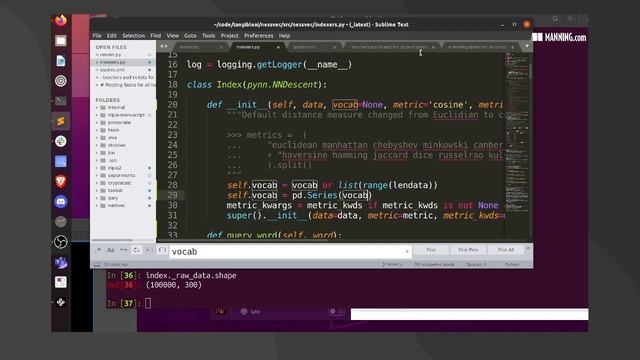The height and width of the screenshot is (360, 640).
Task: Open the Project menu
Action: pyautogui.click(x=229, y=36)
